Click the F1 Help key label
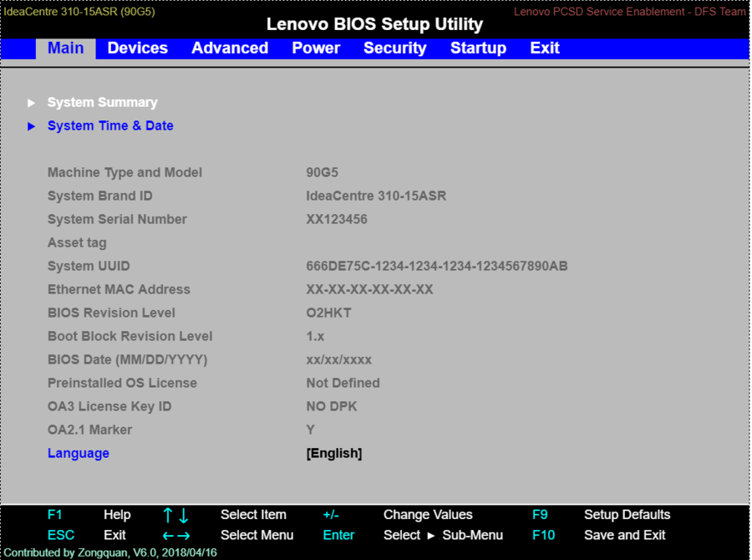 click(x=54, y=515)
